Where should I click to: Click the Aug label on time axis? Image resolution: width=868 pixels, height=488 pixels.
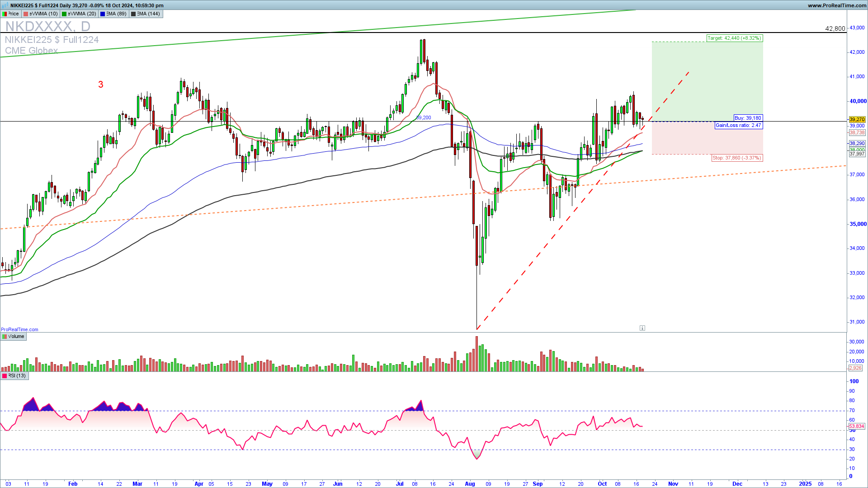point(470,484)
